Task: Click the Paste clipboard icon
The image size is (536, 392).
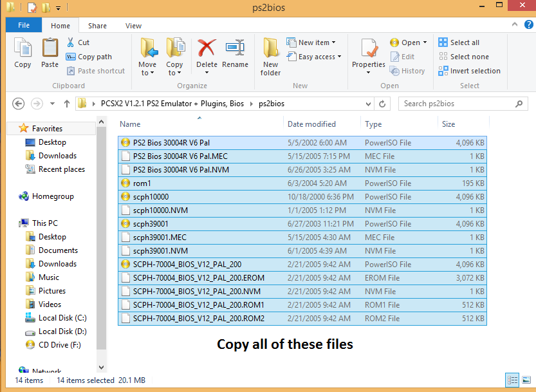Action: [x=50, y=48]
